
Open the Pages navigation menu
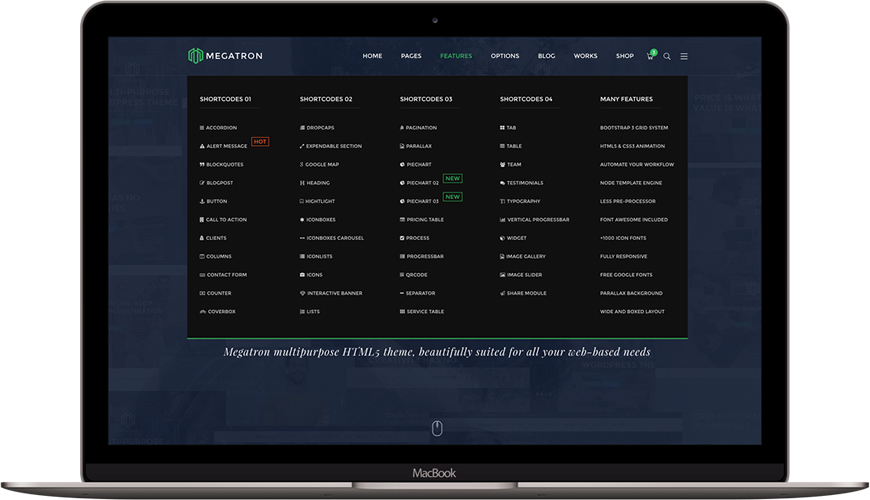pos(411,56)
